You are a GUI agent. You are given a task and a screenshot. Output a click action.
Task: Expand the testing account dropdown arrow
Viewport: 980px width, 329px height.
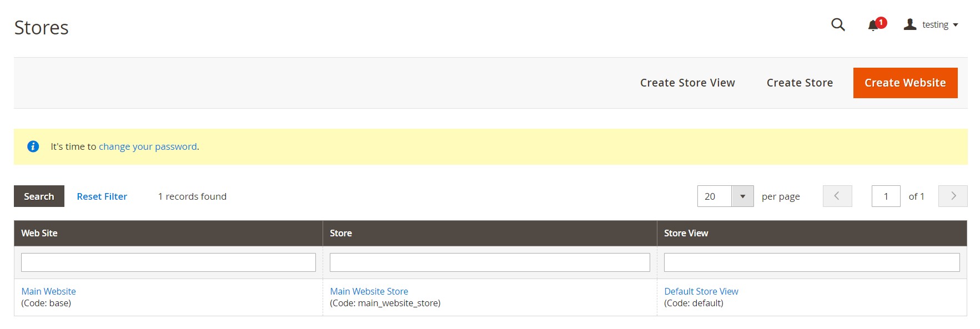click(956, 25)
